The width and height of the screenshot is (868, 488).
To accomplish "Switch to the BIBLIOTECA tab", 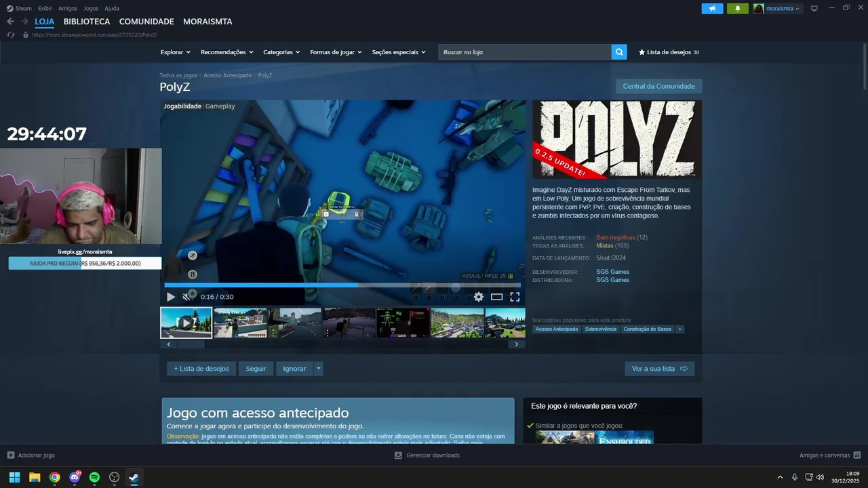I will 87,22.
